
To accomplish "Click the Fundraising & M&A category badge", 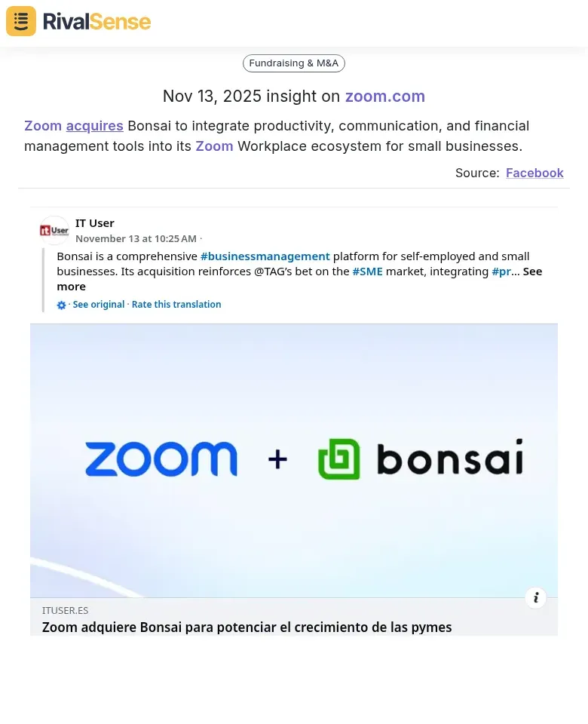I will [x=293, y=63].
